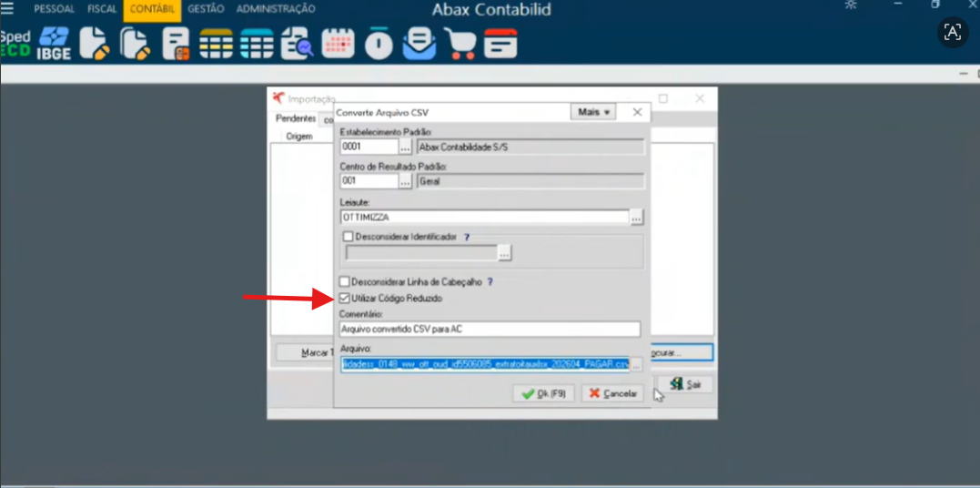
Task: Click the Origem column header in Importação
Action: 299,136
